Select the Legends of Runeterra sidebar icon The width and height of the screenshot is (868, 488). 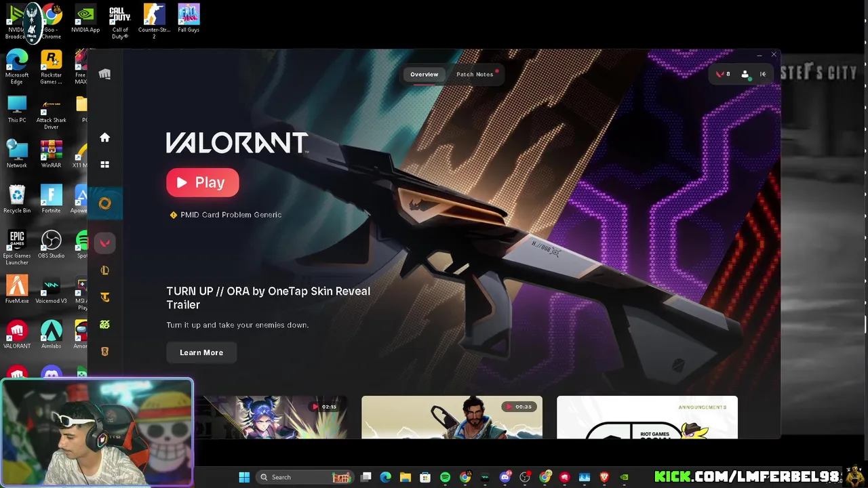(104, 351)
